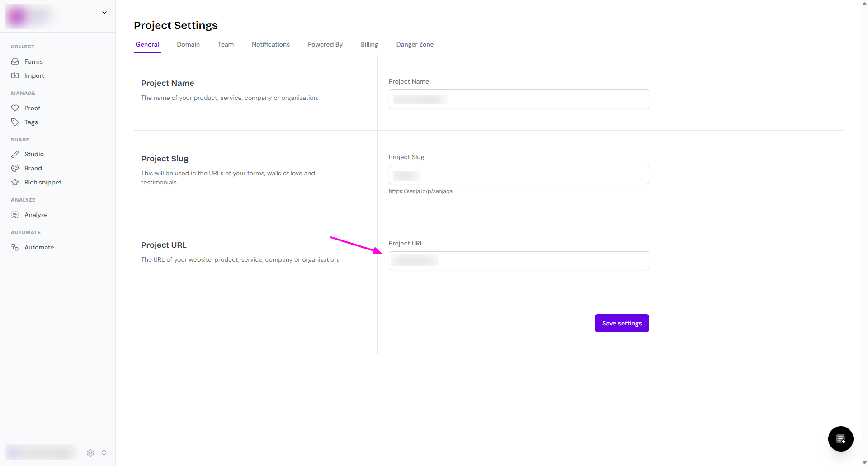868x466 pixels.
Task: Go to the Billing tab
Action: tap(369, 44)
